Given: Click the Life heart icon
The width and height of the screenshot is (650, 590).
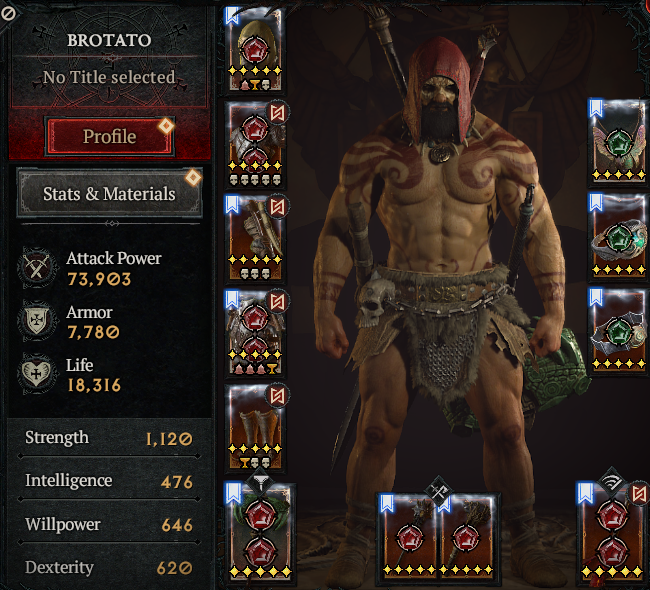Looking at the screenshot, I should click(36, 373).
